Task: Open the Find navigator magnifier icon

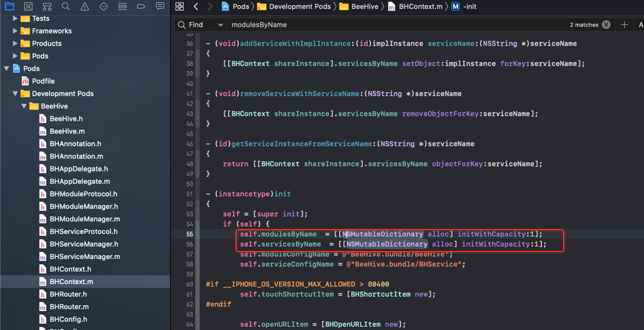Action: (66, 6)
